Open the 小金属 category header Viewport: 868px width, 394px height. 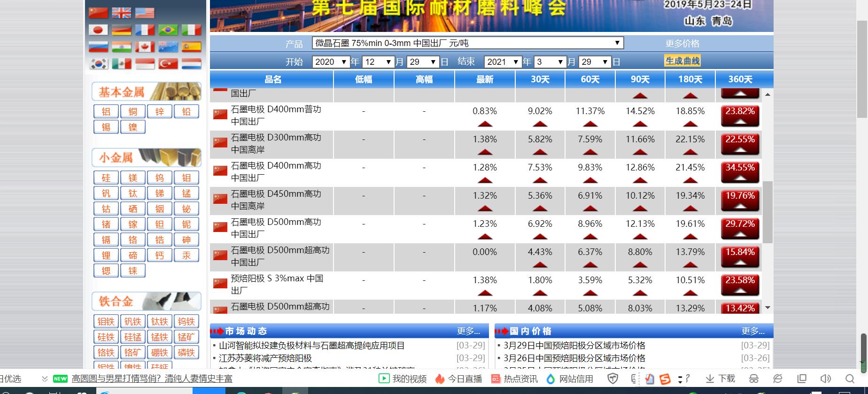147,158
